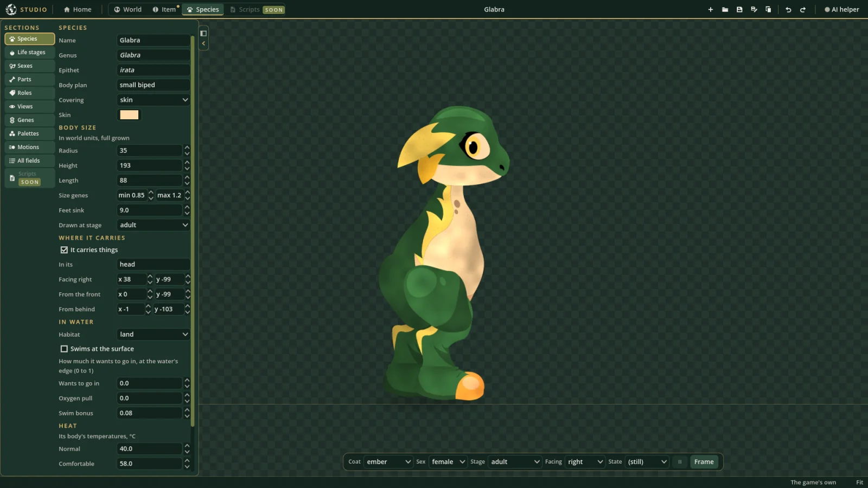The image size is (868, 488).
Task: Go to the Home tab
Action: 78,10
